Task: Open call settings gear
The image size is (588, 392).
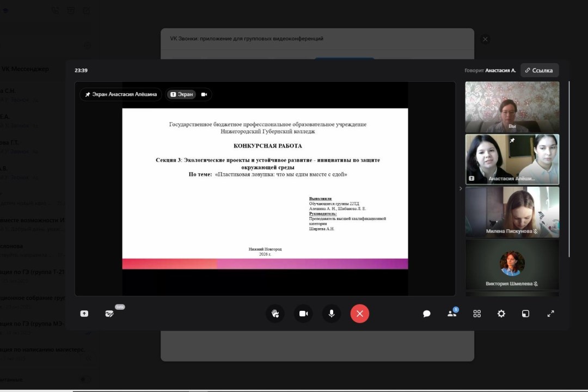Action: [x=501, y=314]
